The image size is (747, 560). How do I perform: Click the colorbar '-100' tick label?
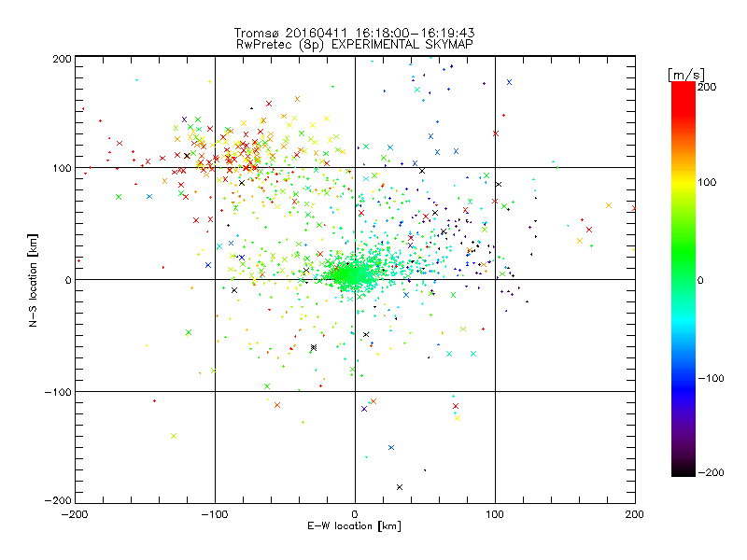711,378
